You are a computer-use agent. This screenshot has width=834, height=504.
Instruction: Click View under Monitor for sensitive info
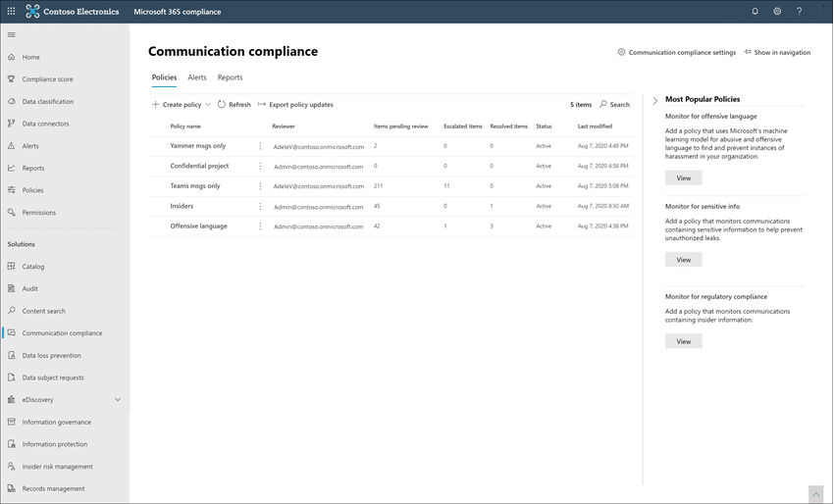(684, 260)
